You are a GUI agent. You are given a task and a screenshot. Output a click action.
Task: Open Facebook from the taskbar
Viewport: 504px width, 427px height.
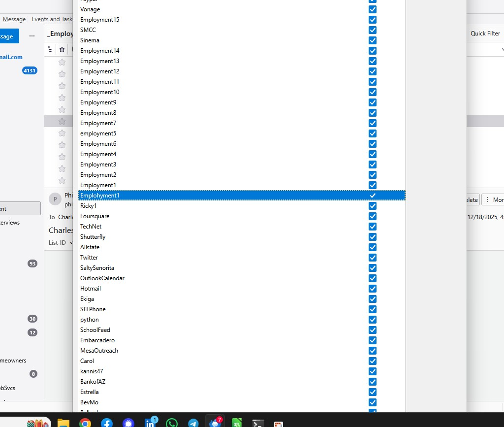(x=107, y=423)
